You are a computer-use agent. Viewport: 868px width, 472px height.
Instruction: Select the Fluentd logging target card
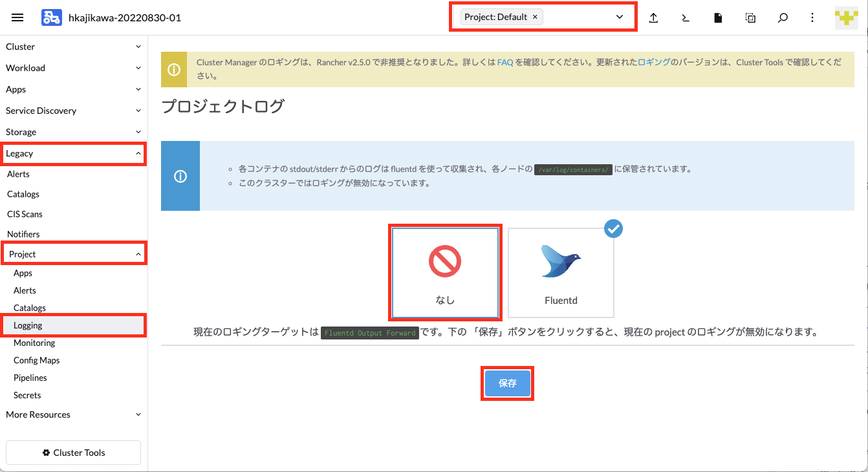tap(561, 272)
